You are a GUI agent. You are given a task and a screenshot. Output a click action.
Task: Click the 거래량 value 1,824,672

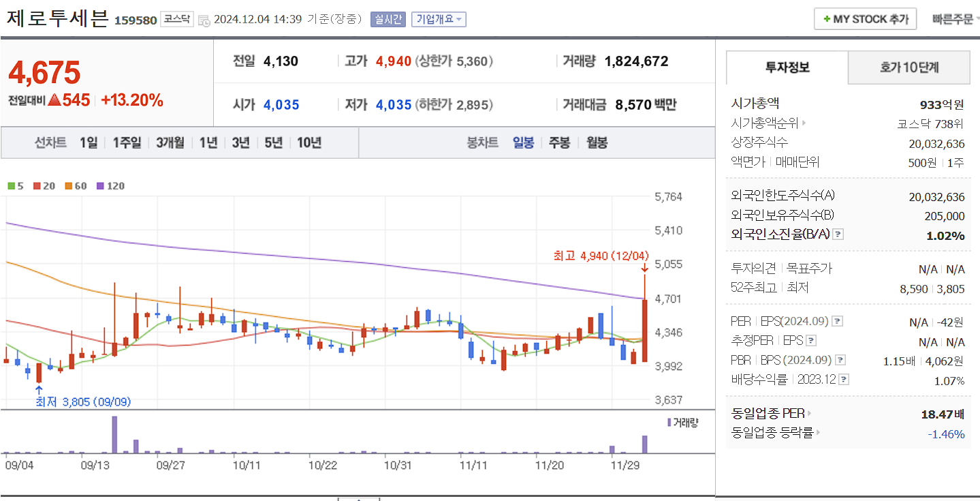click(636, 61)
